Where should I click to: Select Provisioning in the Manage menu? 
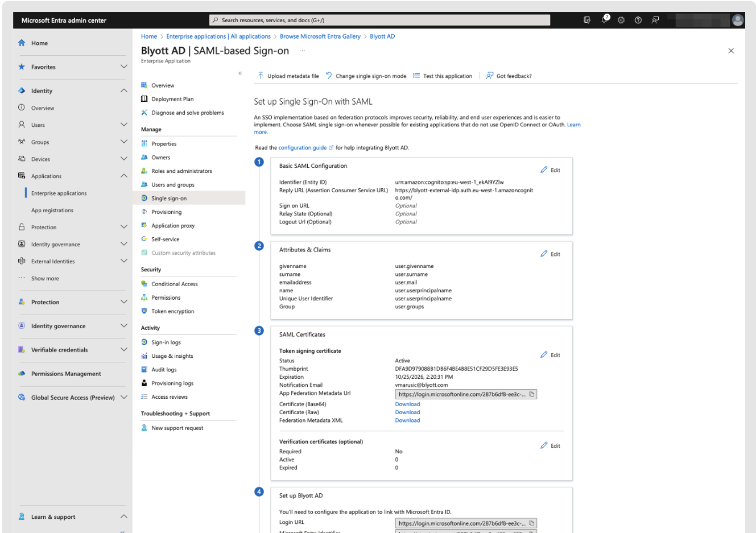click(166, 212)
